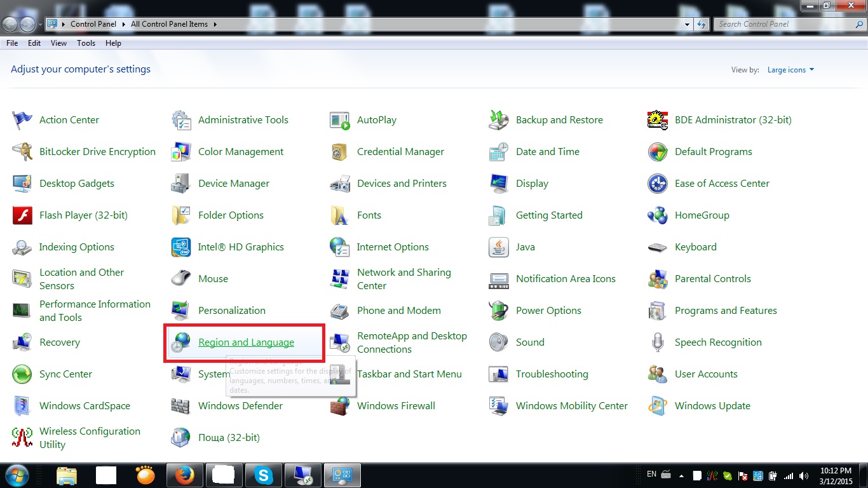
Task: Open the Windows Defender wall icon
Action: click(x=181, y=405)
